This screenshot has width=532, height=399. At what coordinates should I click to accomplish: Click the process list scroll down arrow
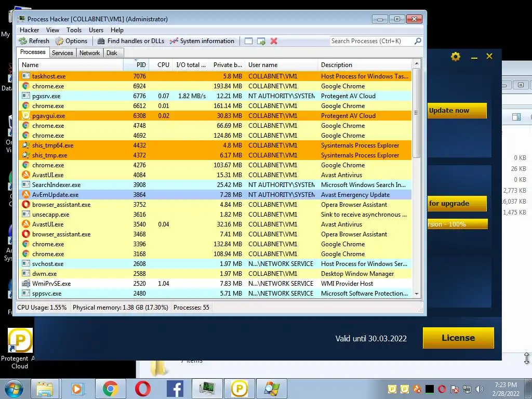(417, 294)
